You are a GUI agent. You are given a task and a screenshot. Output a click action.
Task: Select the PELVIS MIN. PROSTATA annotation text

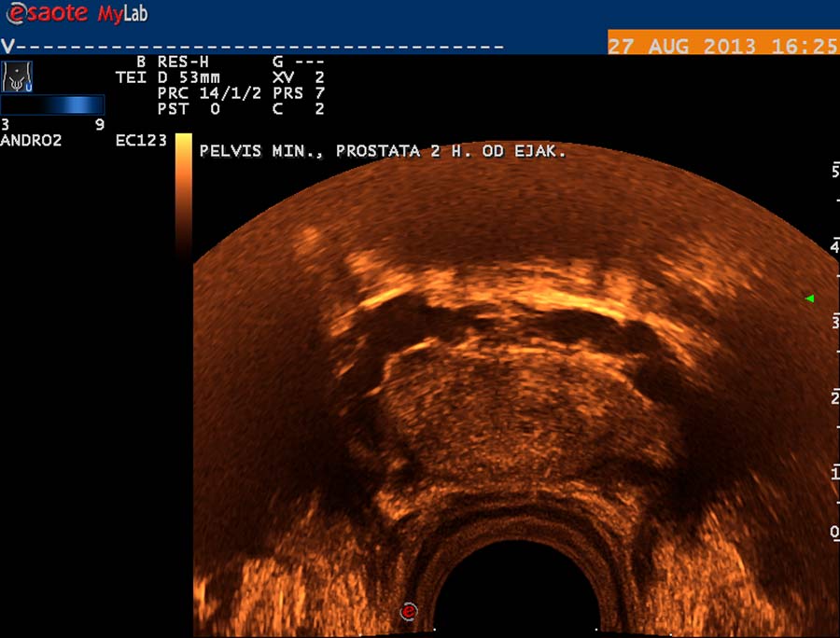pos(383,150)
